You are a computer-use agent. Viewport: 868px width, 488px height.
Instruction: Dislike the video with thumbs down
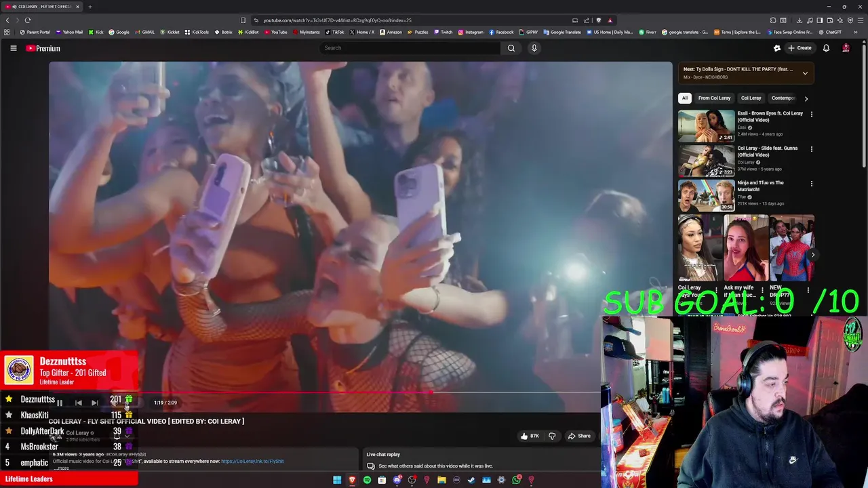click(552, 436)
